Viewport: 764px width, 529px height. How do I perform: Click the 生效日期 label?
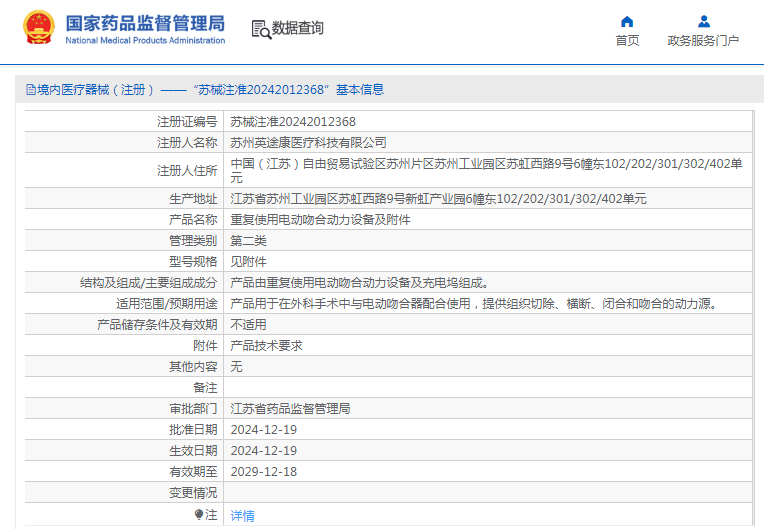193,450
